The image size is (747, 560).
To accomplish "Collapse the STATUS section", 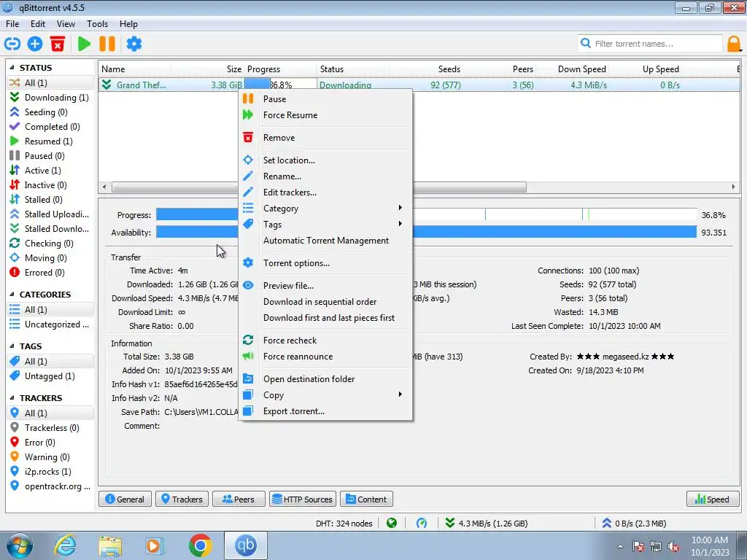I will [x=12, y=68].
